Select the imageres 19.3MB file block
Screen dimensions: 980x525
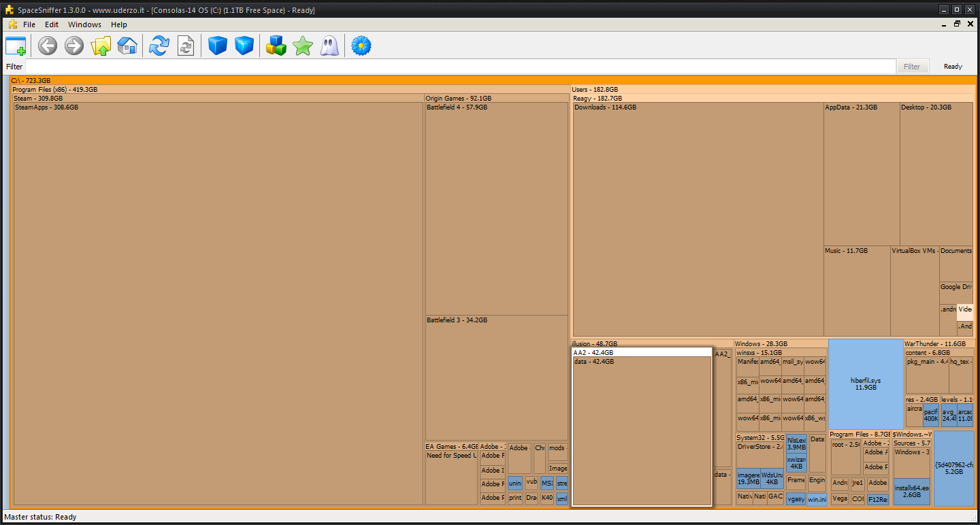[749, 478]
